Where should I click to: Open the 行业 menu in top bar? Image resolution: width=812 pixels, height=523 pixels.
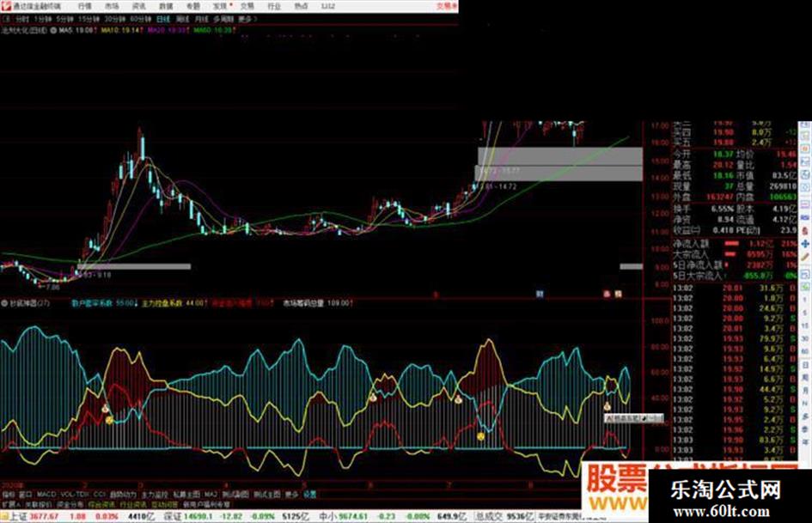click(274, 6)
